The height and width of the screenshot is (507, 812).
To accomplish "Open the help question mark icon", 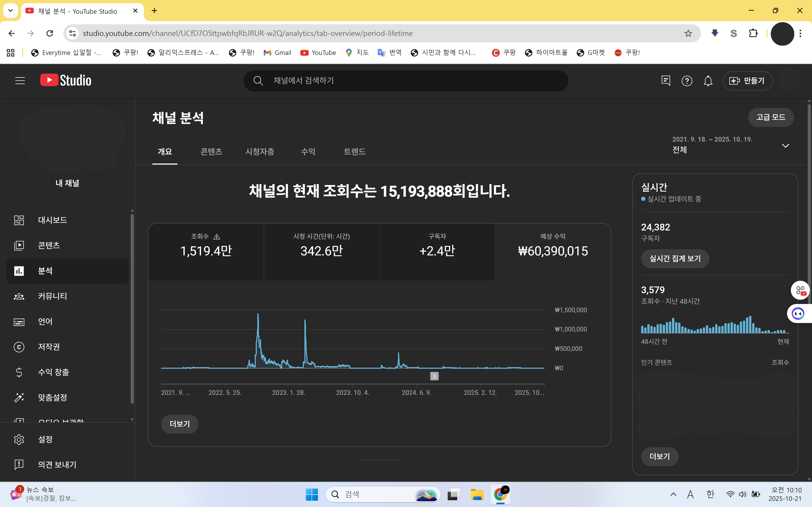I will (687, 81).
